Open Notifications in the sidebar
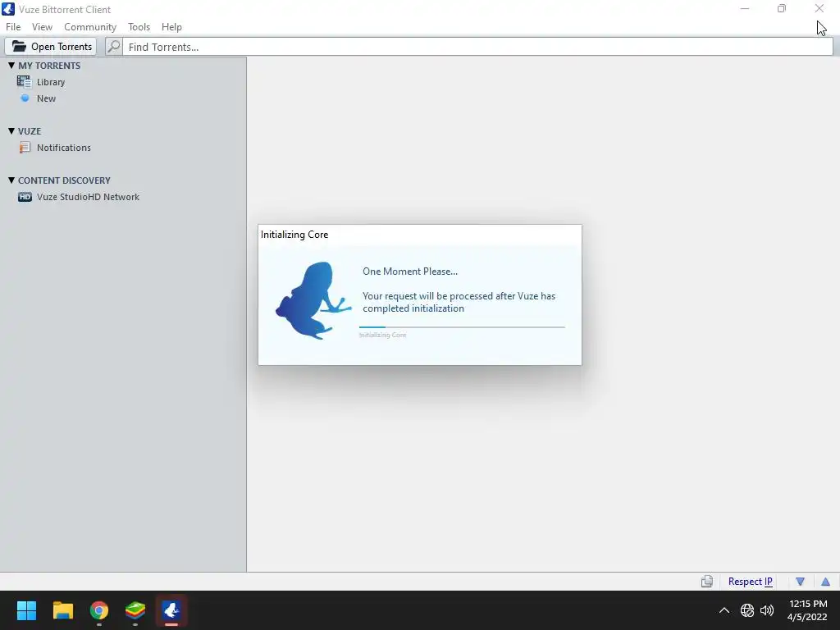Screen dimensions: 840x630 click(64, 148)
